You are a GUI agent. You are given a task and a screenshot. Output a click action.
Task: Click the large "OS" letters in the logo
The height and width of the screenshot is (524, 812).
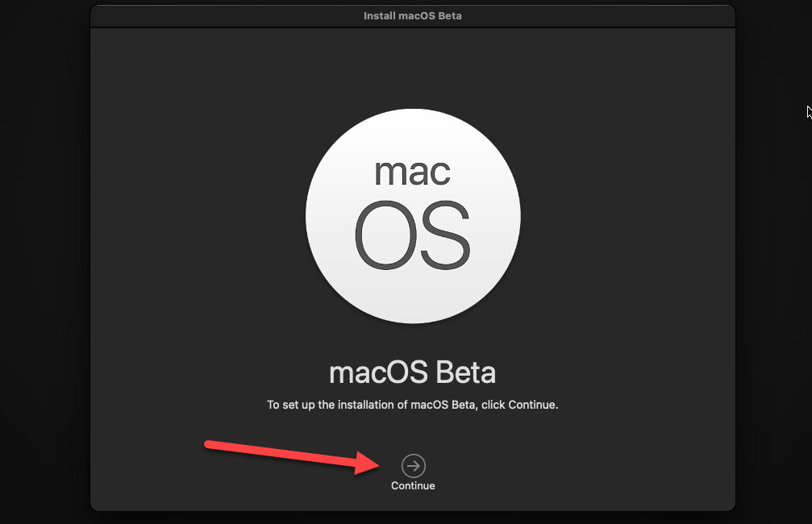[x=413, y=235]
